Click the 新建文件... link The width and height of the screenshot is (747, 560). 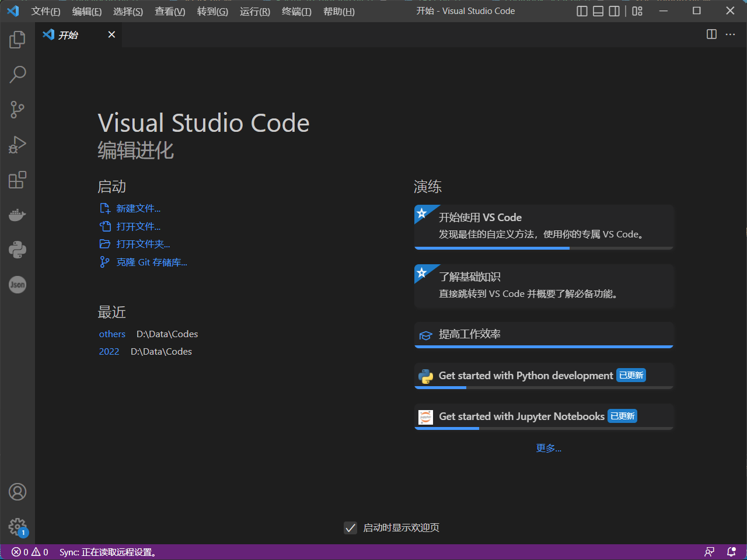coord(138,208)
